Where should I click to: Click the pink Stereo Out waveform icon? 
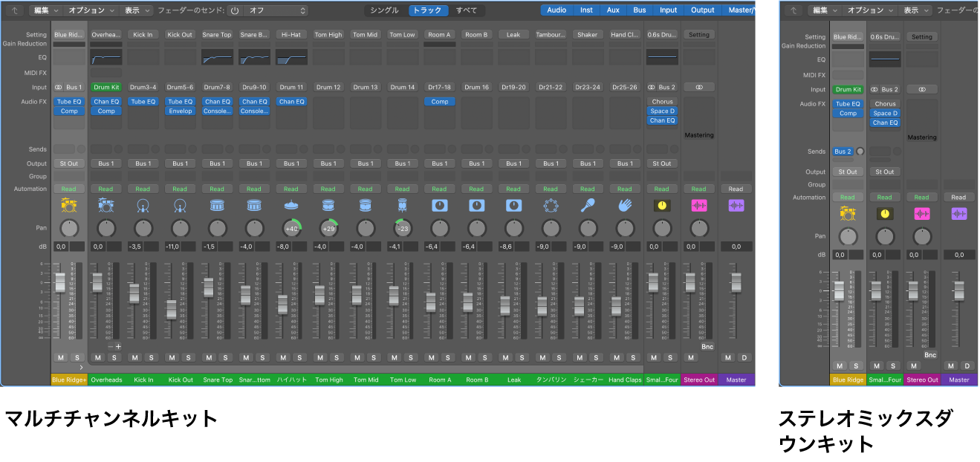tap(698, 206)
